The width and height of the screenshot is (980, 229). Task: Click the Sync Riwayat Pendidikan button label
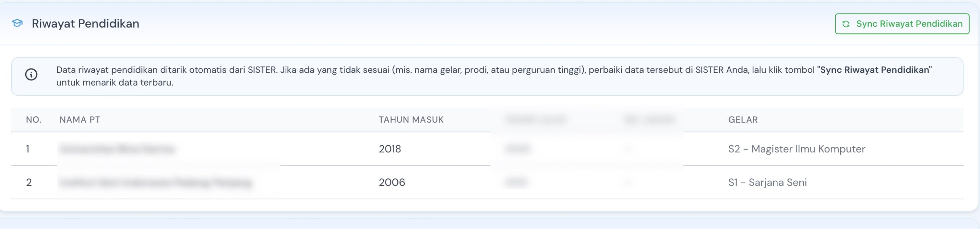click(x=909, y=24)
